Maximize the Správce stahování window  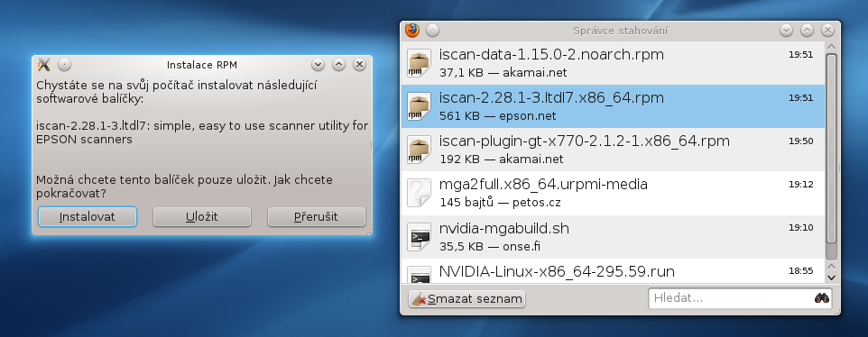click(808, 31)
